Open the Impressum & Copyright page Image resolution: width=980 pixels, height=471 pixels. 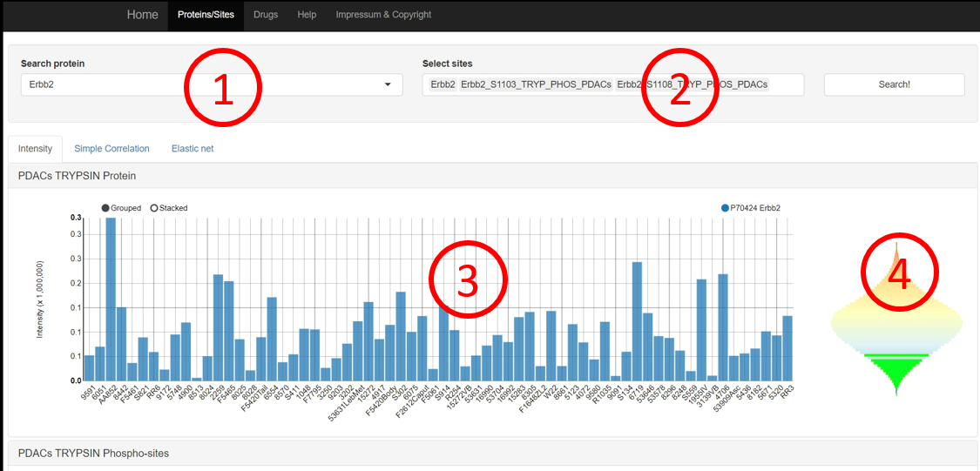click(x=383, y=15)
